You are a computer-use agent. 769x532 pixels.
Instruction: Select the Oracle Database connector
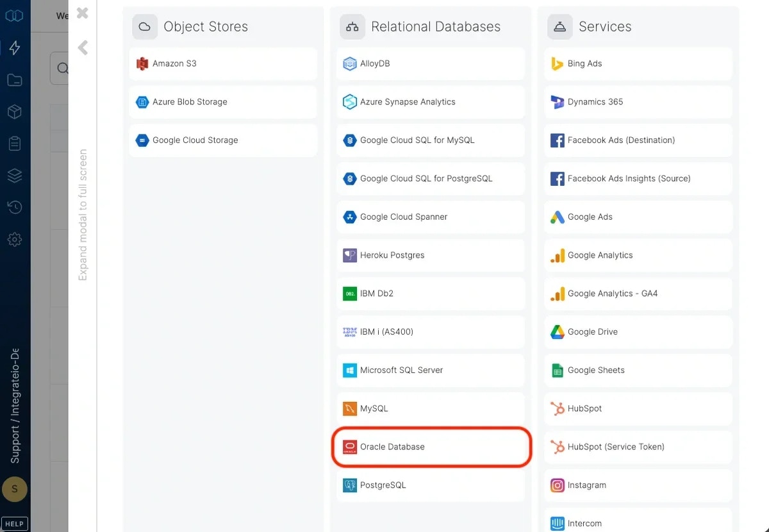(431, 447)
